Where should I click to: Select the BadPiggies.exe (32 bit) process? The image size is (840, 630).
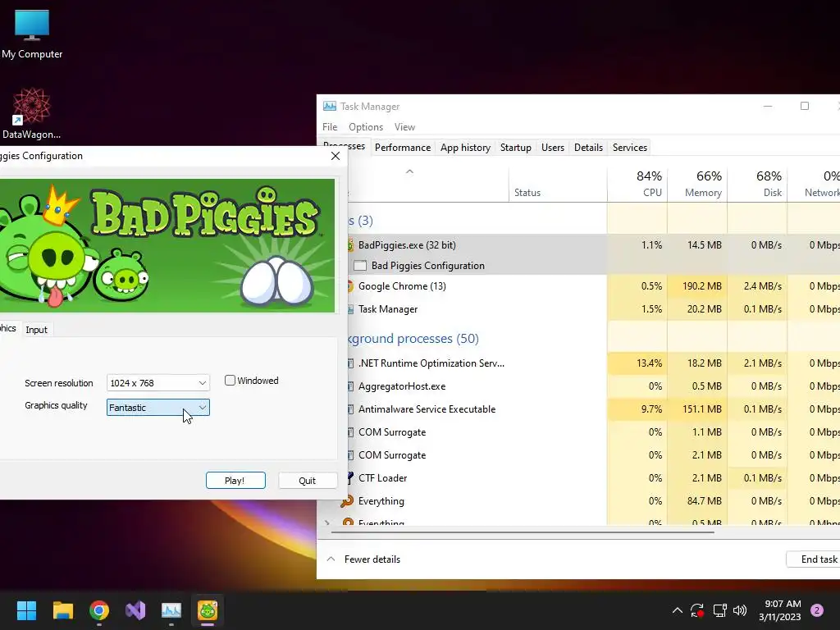[594, 245]
